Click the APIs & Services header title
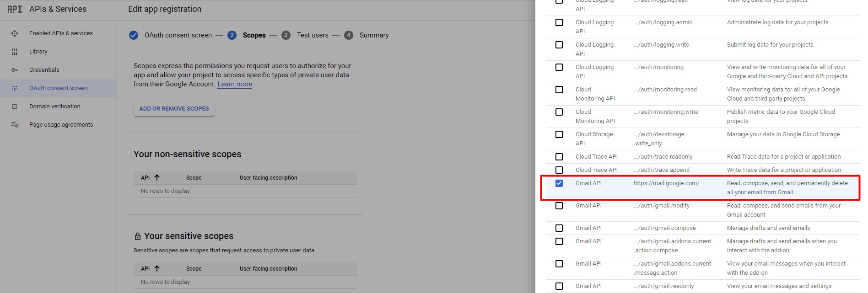This screenshot has height=293, width=868. click(58, 9)
